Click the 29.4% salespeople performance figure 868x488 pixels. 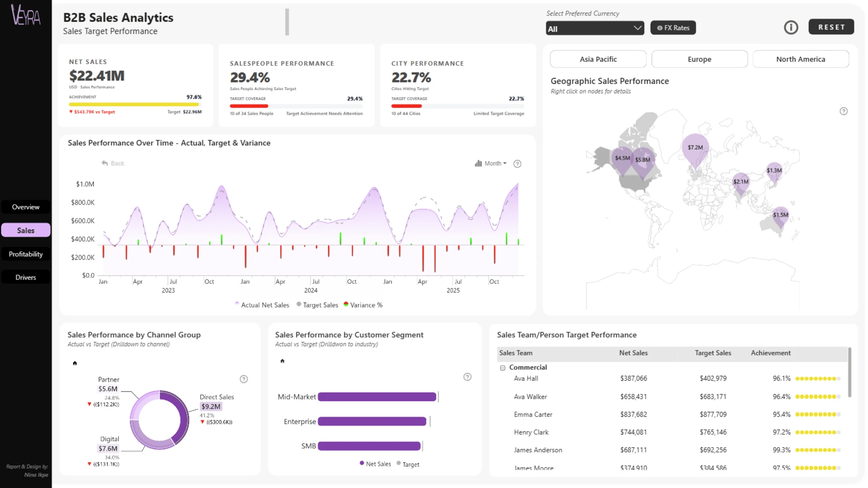250,77
